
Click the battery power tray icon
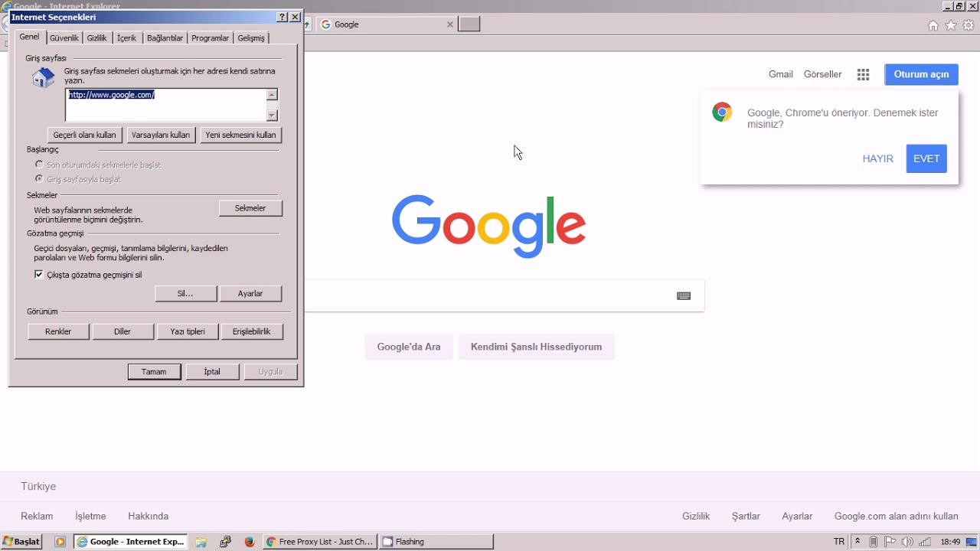pyautogui.click(x=874, y=542)
